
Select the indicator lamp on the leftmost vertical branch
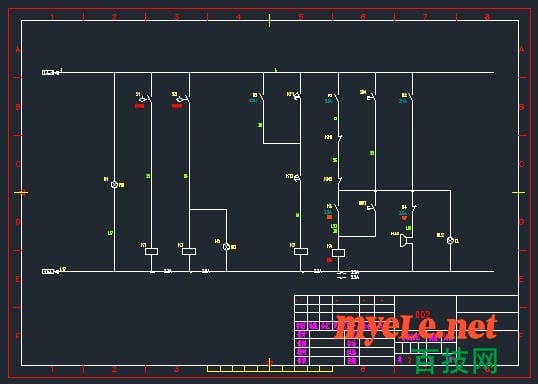pyautogui.click(x=114, y=185)
